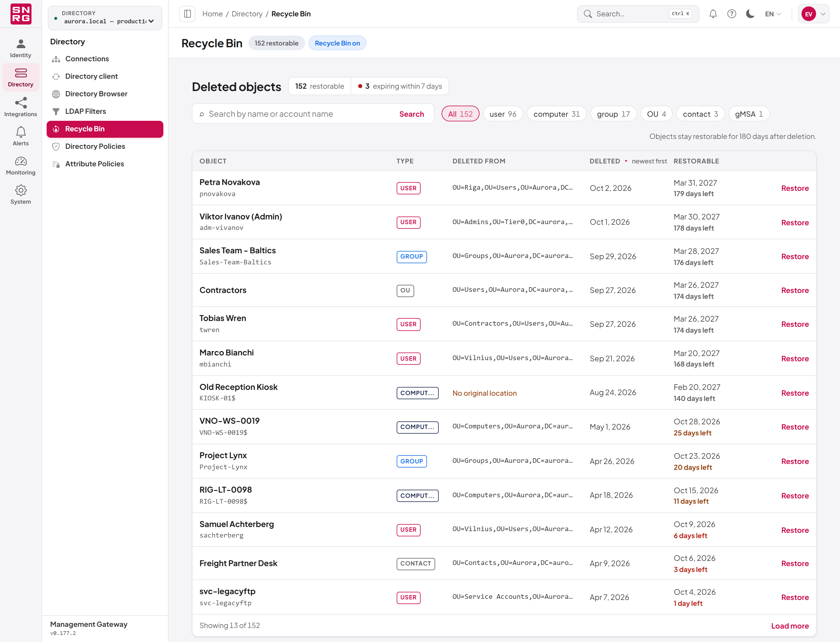Restore the Contractors OU
840x642 pixels.
pos(794,290)
